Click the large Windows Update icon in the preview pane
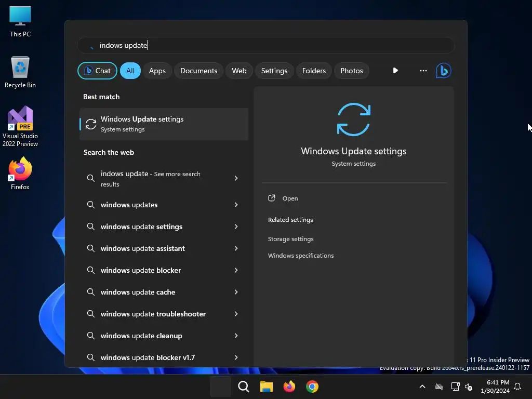This screenshot has height=399, width=532. (353, 119)
